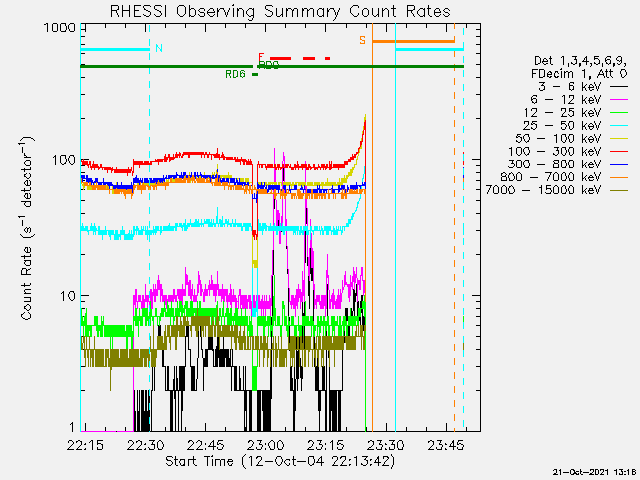Click the green line swatch for 12-25 keV

click(619, 113)
